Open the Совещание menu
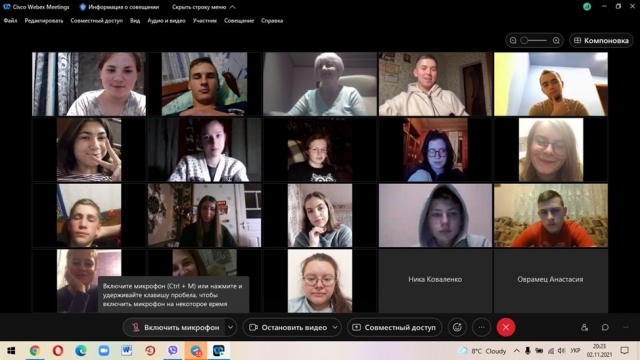 239,20
